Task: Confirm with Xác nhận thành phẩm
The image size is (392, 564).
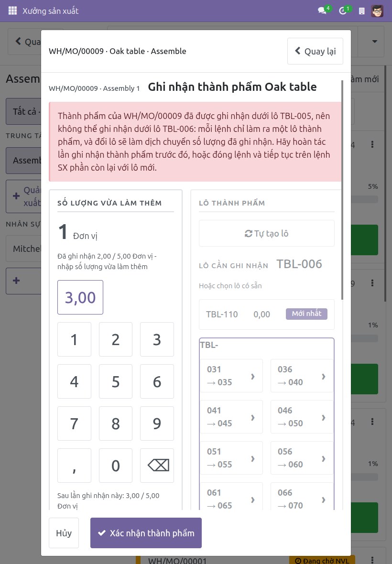Action: point(146,533)
